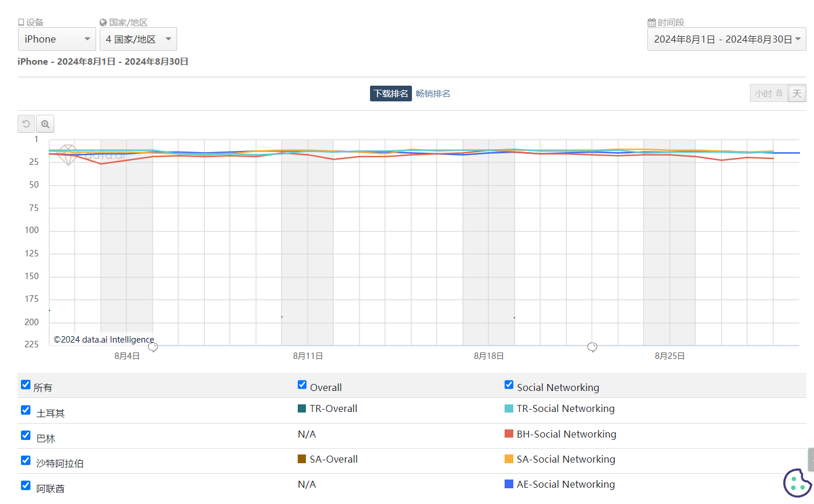Click the locked 小时 button
The width and height of the screenshot is (814, 504).
(x=769, y=93)
